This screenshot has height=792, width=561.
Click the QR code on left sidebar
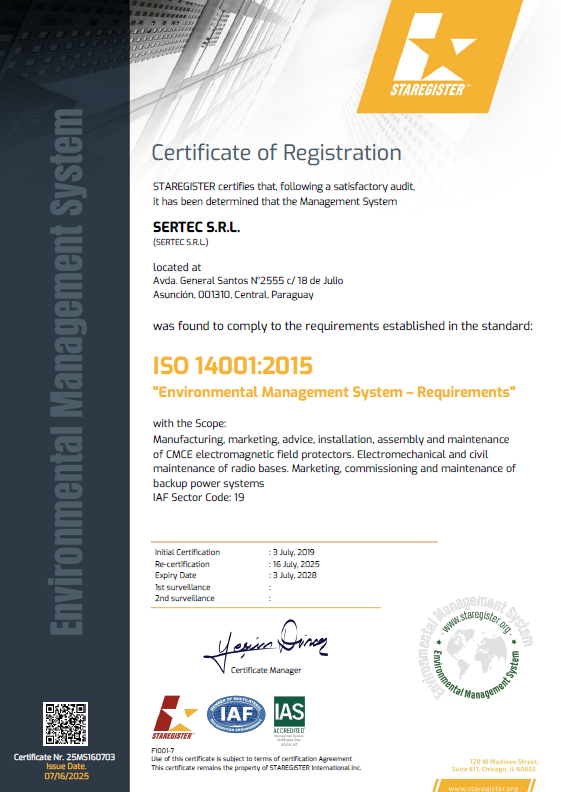coord(65,723)
